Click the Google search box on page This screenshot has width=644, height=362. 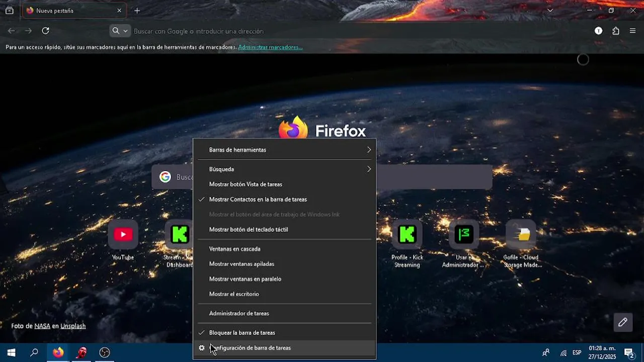(x=322, y=177)
